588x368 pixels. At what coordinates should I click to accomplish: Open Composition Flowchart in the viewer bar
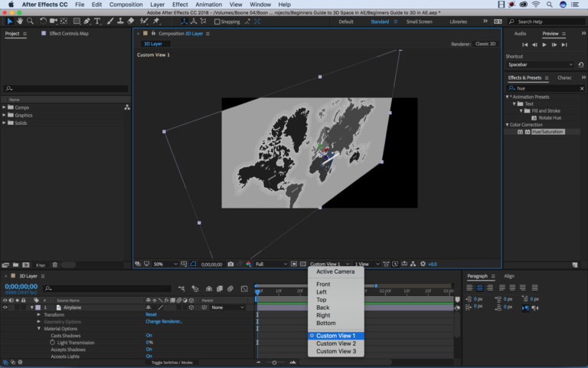click(x=413, y=264)
